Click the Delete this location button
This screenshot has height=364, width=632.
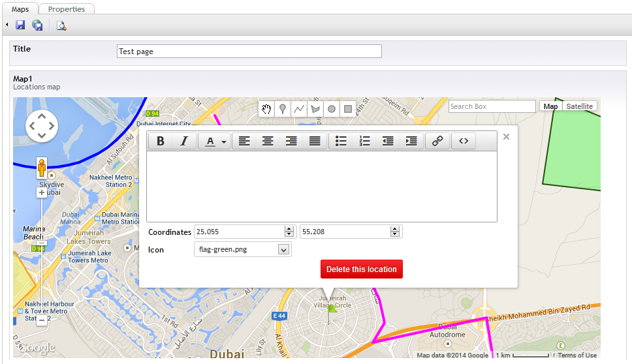tap(362, 269)
